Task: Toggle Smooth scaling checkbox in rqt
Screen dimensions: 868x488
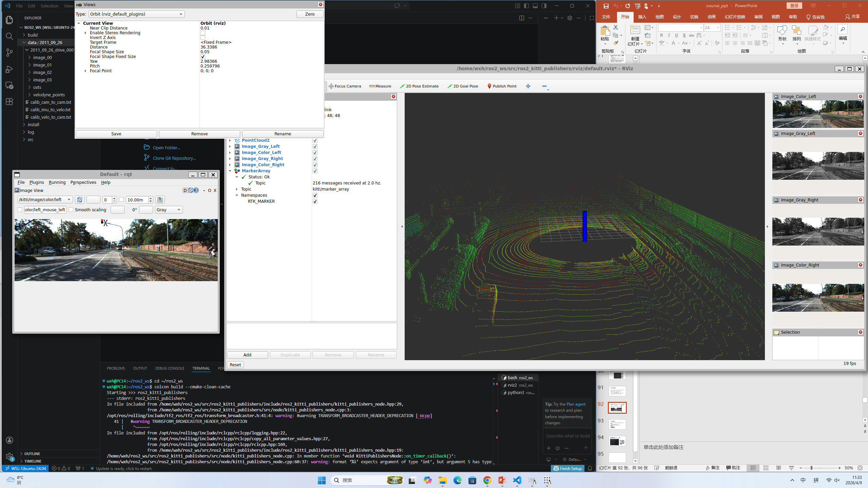Action: click(x=71, y=210)
